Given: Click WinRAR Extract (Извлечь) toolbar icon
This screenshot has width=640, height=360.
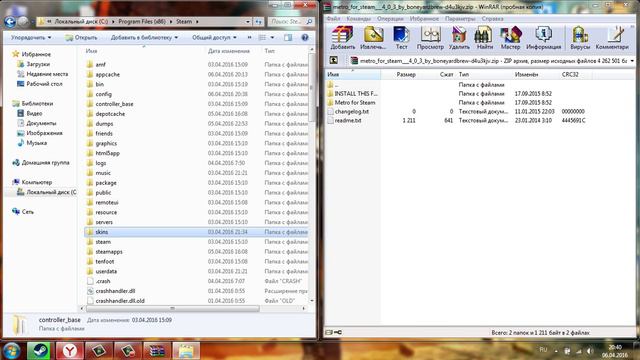Looking at the screenshot, I should pyautogui.click(x=373, y=38).
